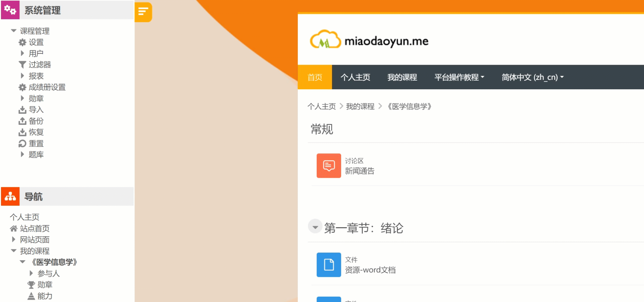Expand the 用户 tree node
The height and width of the screenshot is (302, 644).
(22, 53)
